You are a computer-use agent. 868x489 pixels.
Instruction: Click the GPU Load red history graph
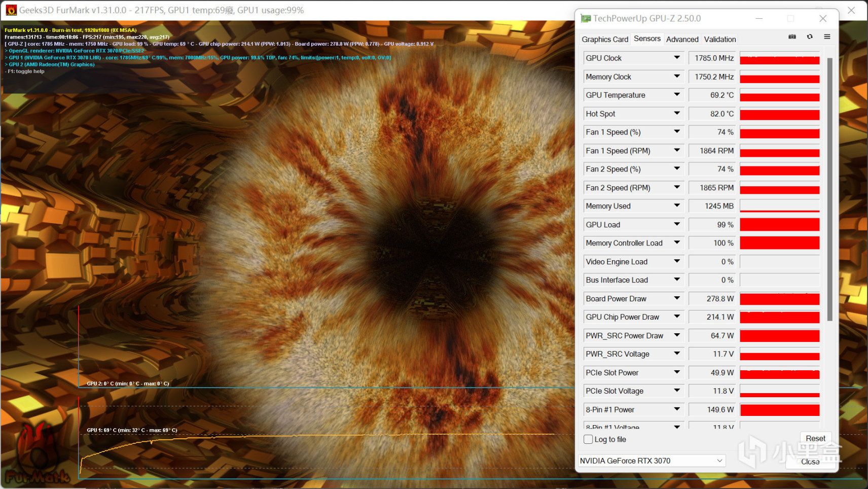coord(780,225)
